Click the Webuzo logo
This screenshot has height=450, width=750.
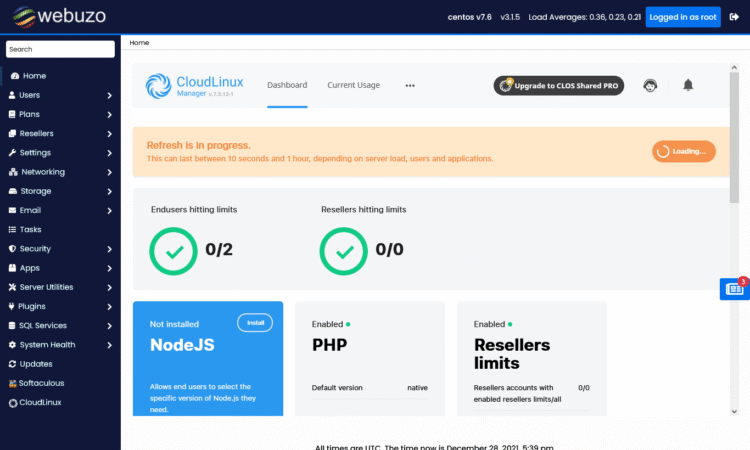(x=59, y=16)
